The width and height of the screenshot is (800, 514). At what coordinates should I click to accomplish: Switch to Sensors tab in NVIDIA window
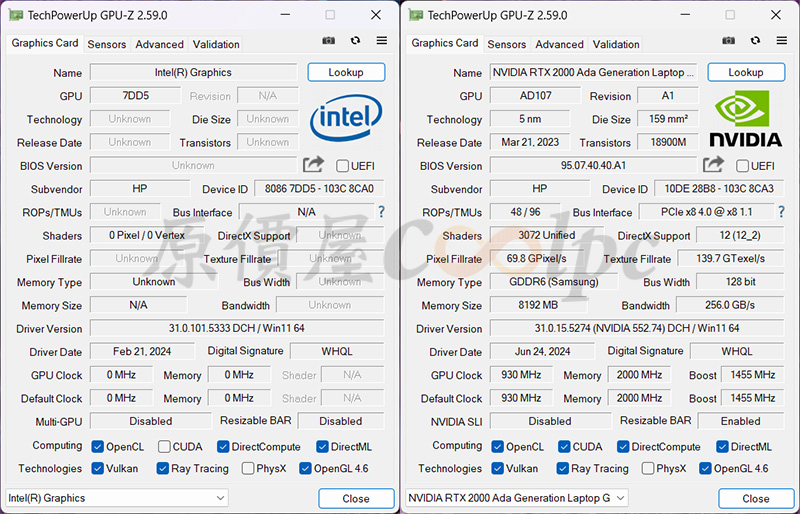coord(507,44)
